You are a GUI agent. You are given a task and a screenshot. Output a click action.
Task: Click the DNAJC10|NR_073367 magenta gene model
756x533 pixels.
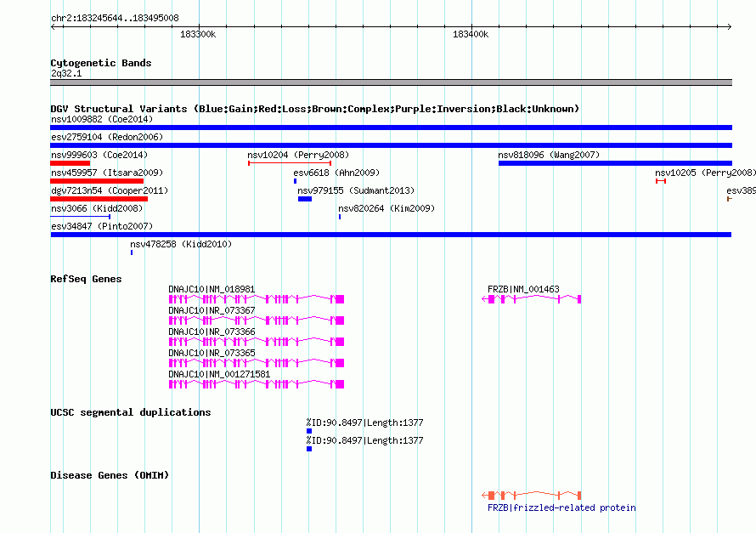coord(256,320)
